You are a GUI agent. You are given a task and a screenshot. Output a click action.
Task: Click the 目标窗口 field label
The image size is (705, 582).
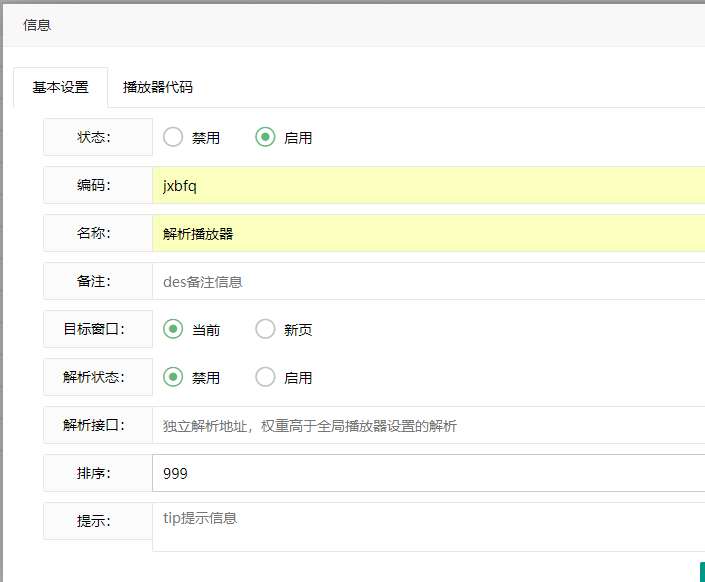tap(98, 329)
